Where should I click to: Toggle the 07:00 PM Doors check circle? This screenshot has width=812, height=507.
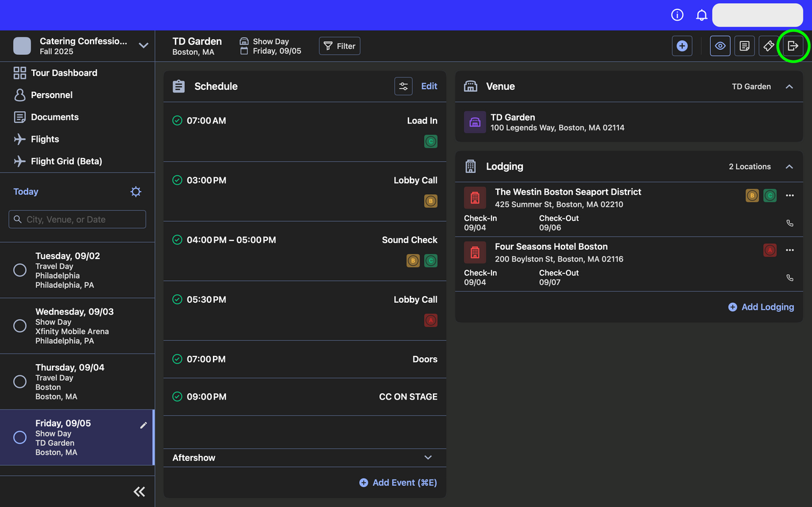coord(177,359)
